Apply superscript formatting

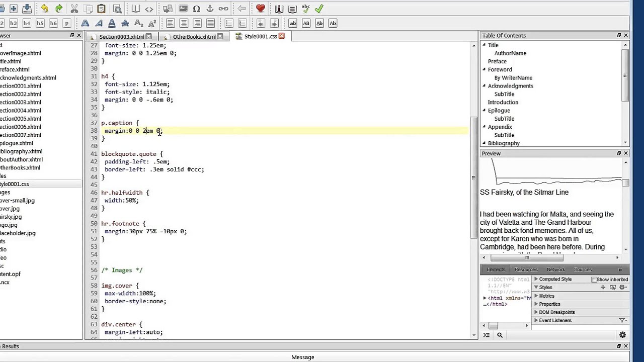click(152, 23)
